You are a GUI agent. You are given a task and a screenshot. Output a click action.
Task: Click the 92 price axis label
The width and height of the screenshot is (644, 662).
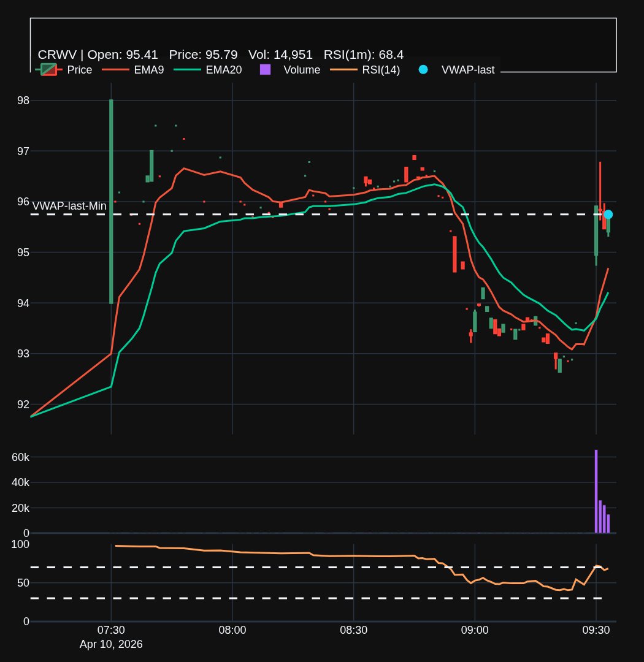coord(23,405)
